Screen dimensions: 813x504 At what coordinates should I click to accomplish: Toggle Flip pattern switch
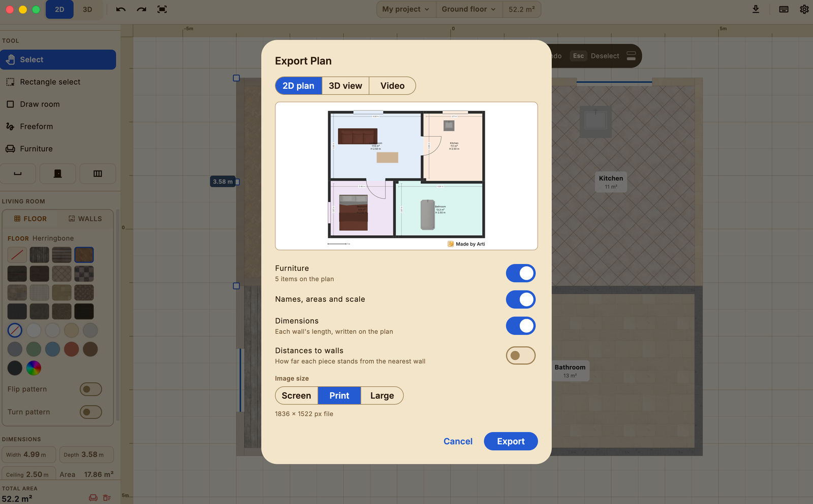coord(91,389)
